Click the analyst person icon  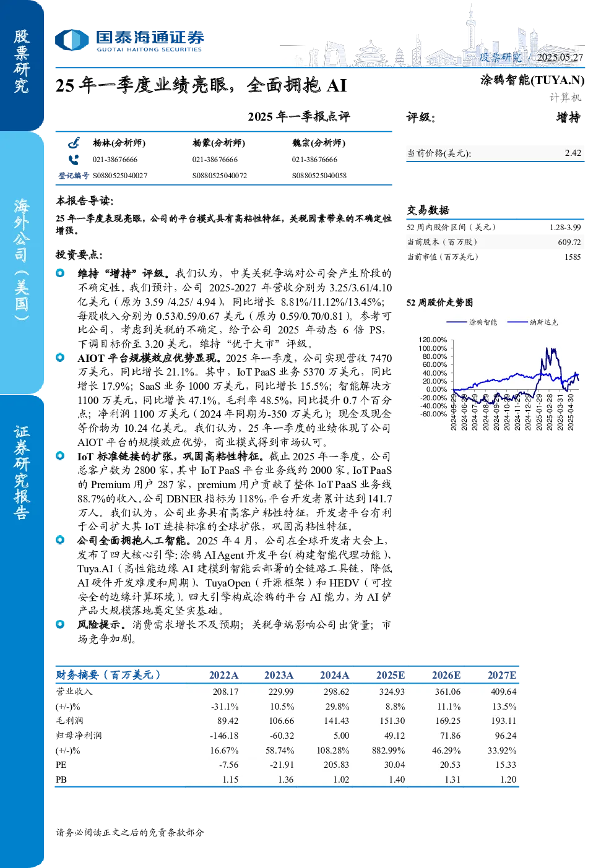point(74,143)
